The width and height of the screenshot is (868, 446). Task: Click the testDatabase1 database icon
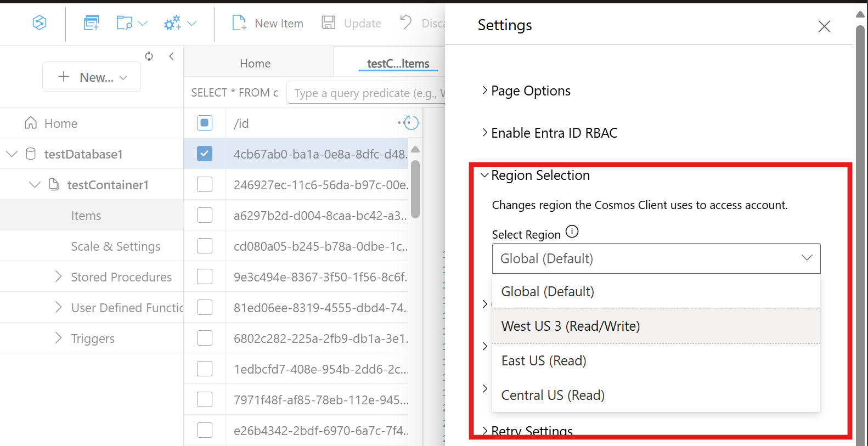tap(31, 154)
